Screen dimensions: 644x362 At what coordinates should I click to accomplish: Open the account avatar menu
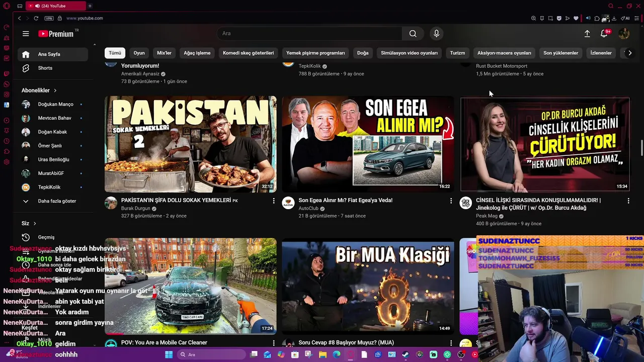(x=624, y=34)
